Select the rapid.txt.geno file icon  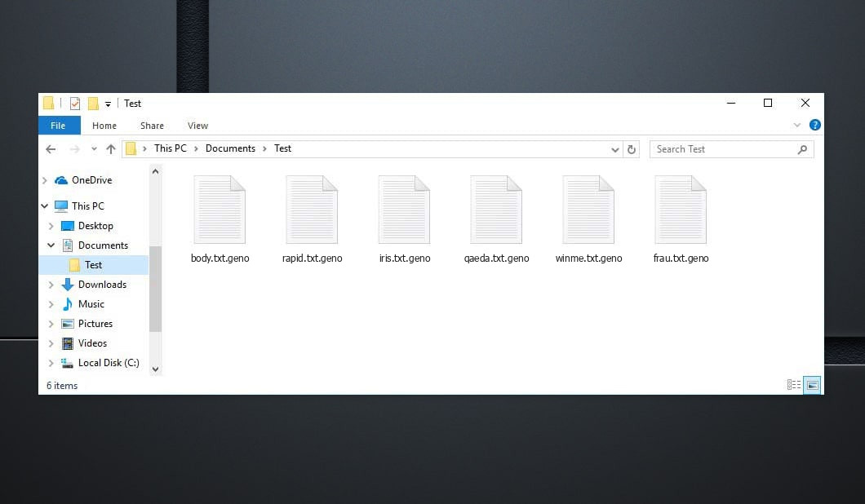pos(312,210)
